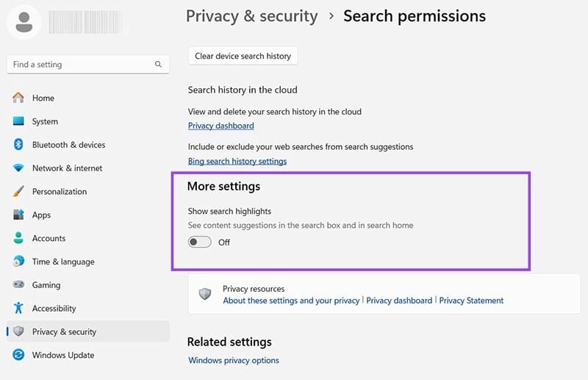Open the Windows Update label
This screenshot has height=380, width=588.
coord(63,355)
